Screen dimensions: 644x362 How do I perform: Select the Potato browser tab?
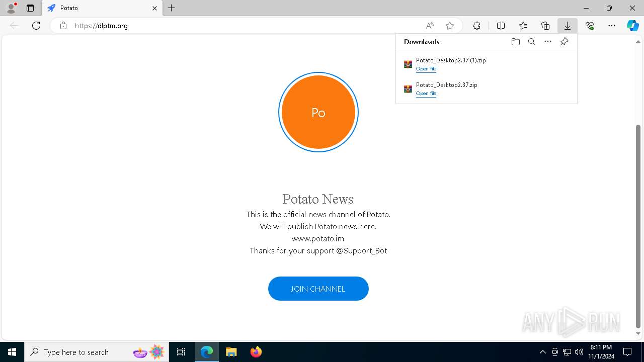pos(102,8)
